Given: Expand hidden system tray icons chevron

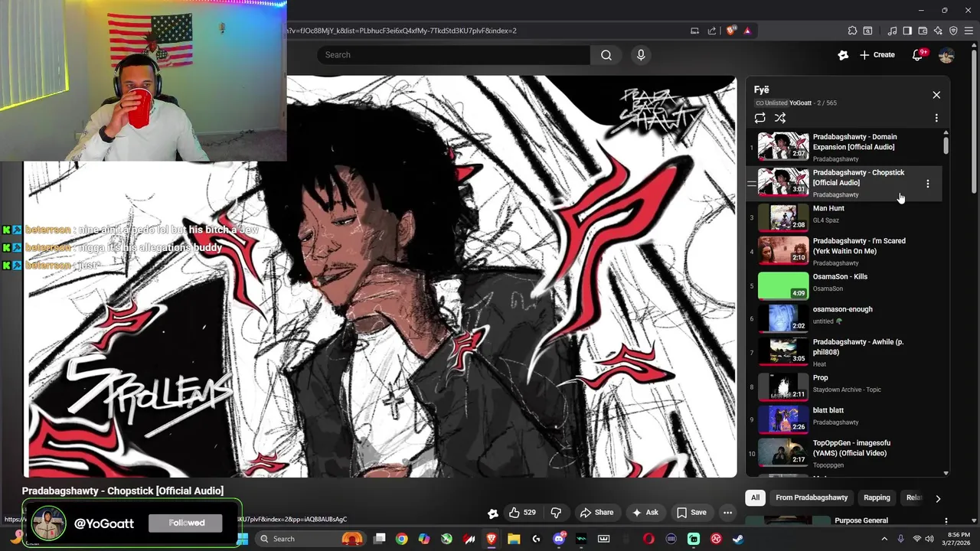Looking at the screenshot, I should [x=884, y=539].
